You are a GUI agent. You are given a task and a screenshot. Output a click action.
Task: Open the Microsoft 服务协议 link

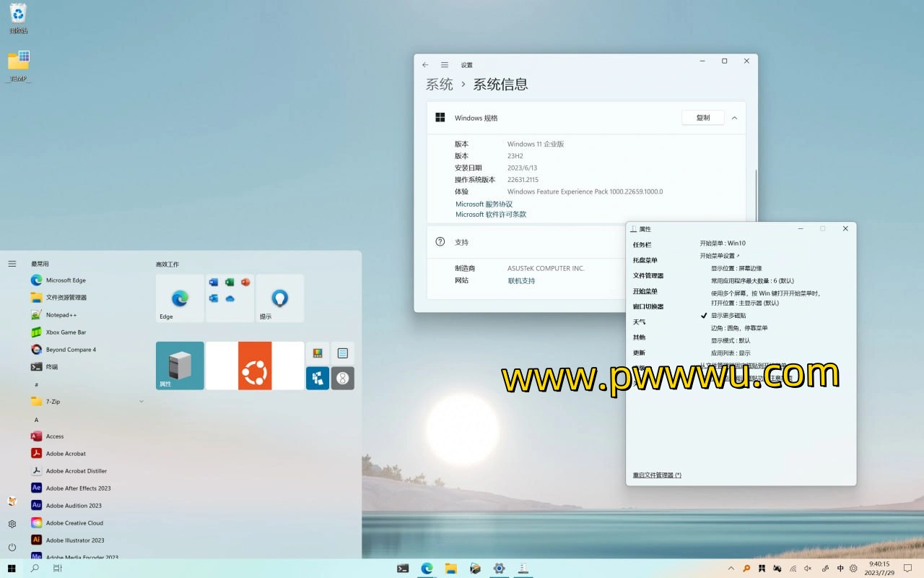[484, 204]
